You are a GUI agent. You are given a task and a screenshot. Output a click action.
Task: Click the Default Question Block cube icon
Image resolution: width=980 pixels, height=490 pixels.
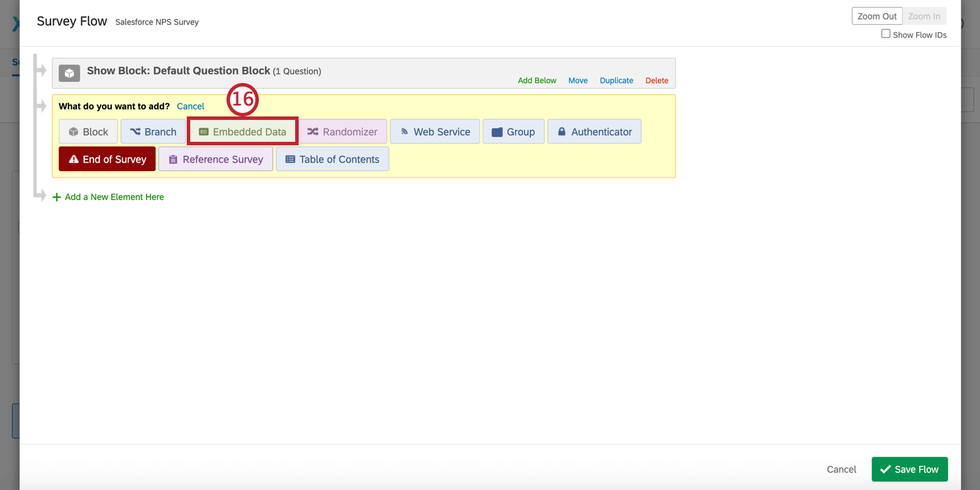[x=69, y=73]
